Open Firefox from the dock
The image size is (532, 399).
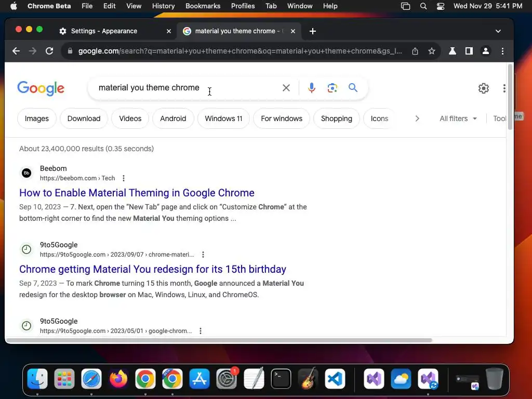118,379
